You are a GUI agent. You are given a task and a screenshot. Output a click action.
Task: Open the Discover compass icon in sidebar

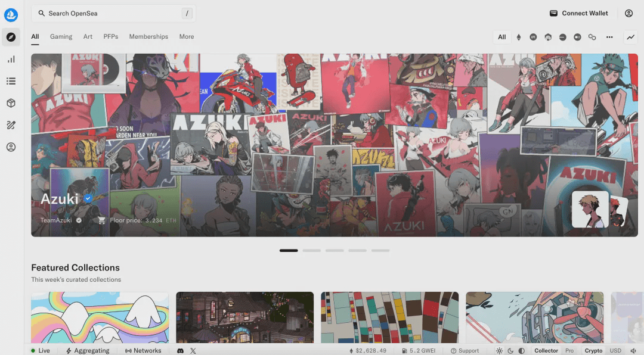pyautogui.click(x=11, y=37)
